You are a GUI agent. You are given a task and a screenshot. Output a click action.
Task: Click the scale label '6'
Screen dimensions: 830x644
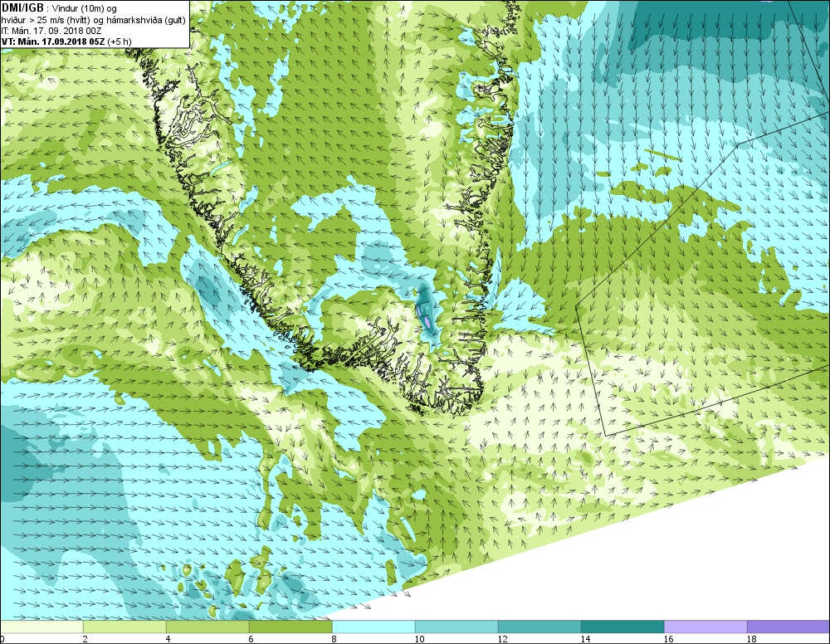pos(251,639)
